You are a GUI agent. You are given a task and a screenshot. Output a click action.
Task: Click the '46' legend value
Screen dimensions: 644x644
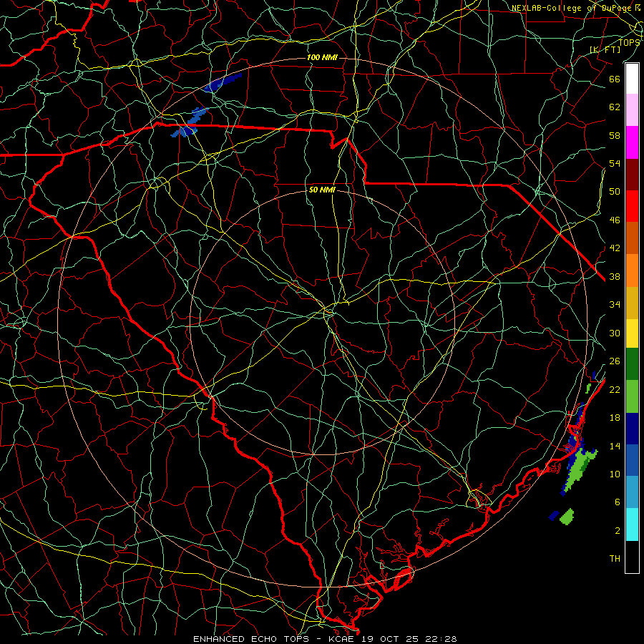615,220
